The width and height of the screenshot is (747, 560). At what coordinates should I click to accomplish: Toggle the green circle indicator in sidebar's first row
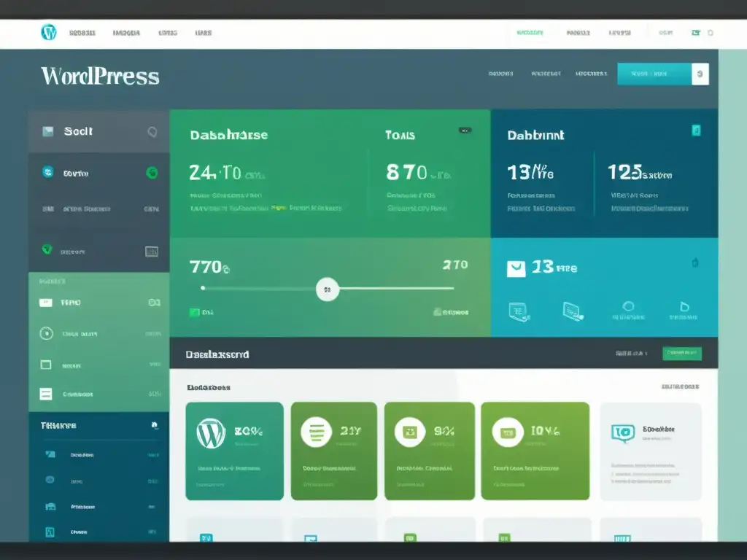pos(152,173)
